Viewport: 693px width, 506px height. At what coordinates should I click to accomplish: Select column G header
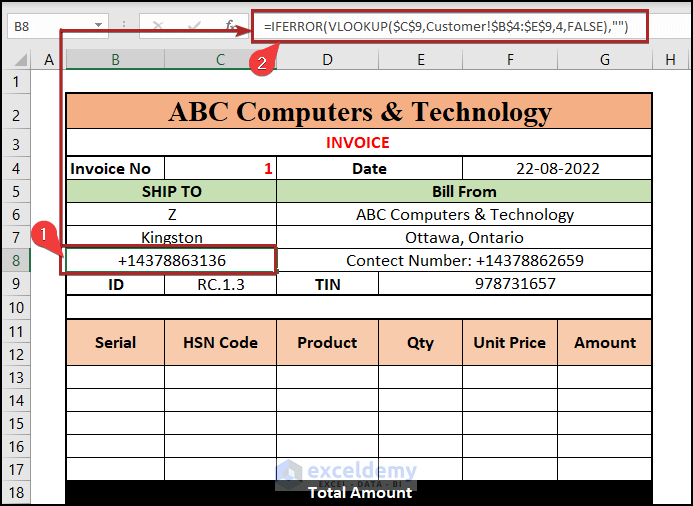pyautogui.click(x=605, y=59)
